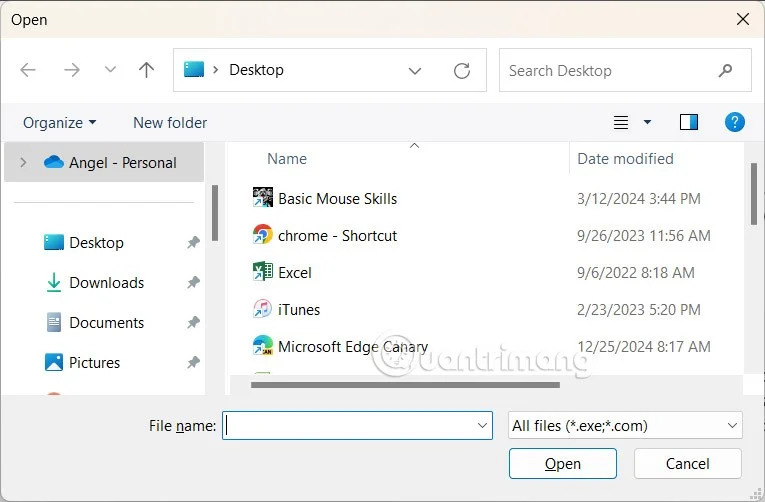
Task: Click the date 2/23/2023 5:20 PM
Action: (639, 310)
